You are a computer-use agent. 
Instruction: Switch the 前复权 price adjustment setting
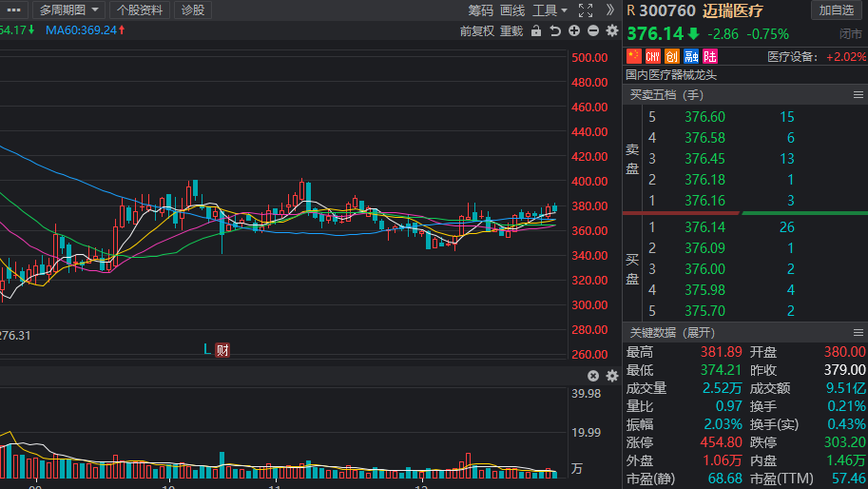[x=476, y=31]
